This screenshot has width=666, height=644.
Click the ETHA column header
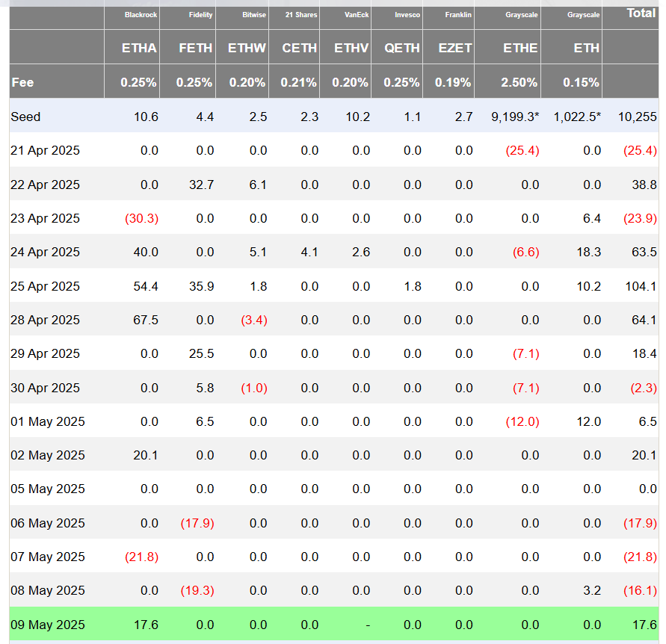[139, 48]
